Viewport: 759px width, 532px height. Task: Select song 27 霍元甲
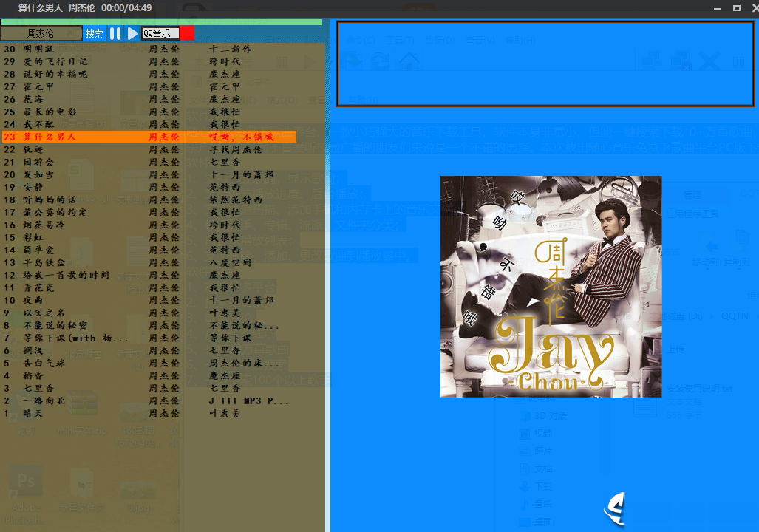pyautogui.click(x=149, y=86)
